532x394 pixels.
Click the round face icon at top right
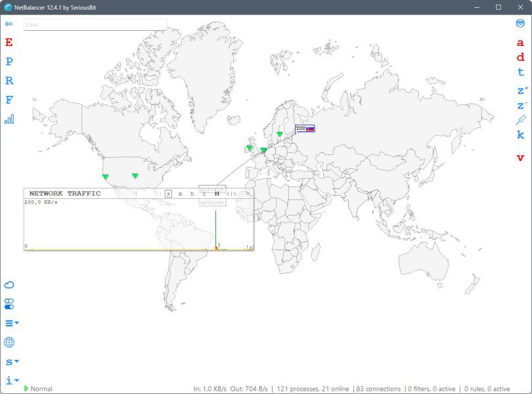pos(520,23)
